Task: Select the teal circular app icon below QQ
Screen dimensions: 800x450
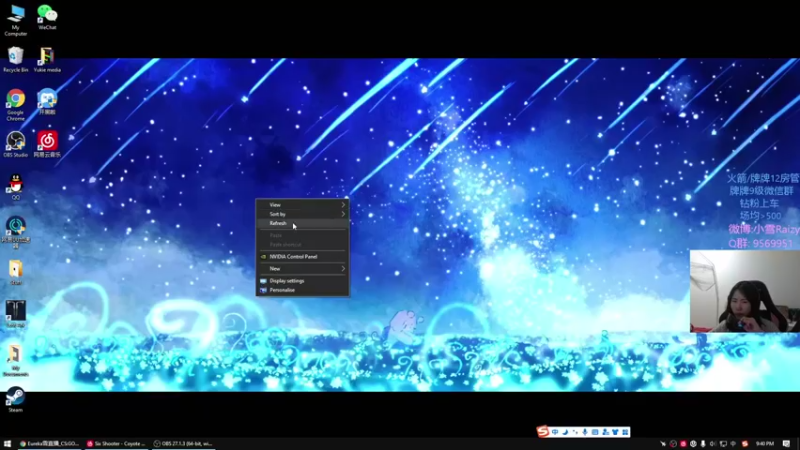Action: [16, 232]
